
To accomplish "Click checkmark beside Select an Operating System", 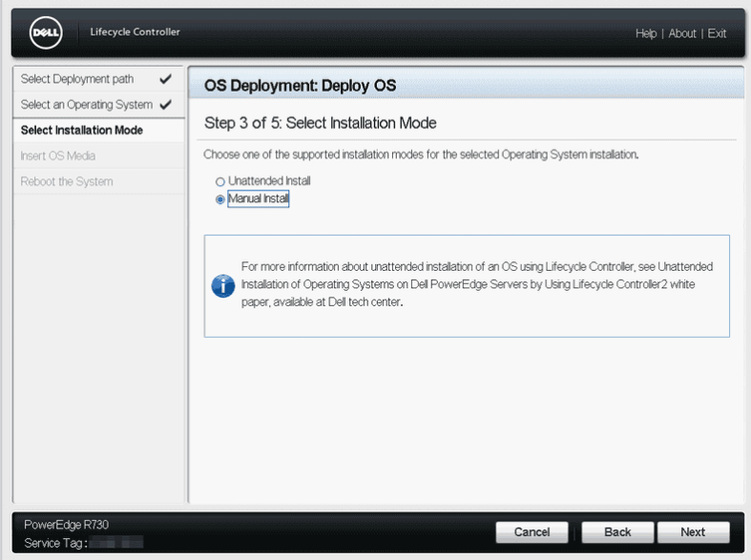I will click(166, 105).
